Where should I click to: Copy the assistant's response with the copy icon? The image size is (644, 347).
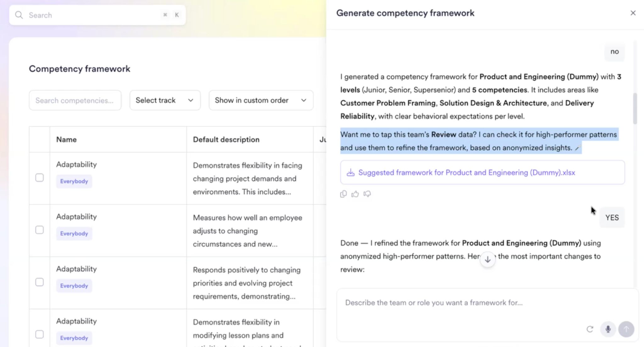(343, 194)
